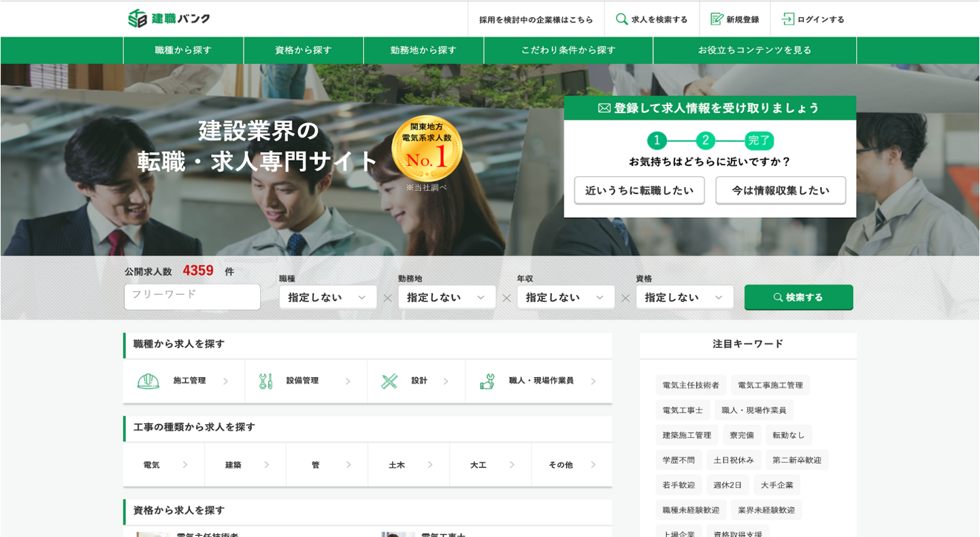Screen dimensions: 980x537
Task: Expand 設計 chevron arrow
Action: (x=446, y=381)
